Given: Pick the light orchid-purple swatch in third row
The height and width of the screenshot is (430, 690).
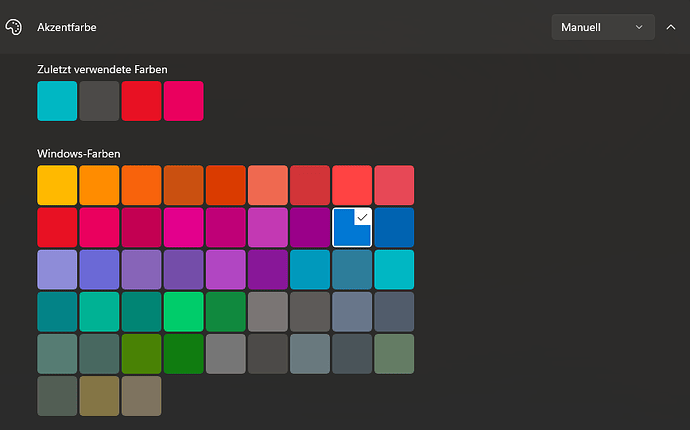Looking at the screenshot, I should pyautogui.click(x=226, y=270).
